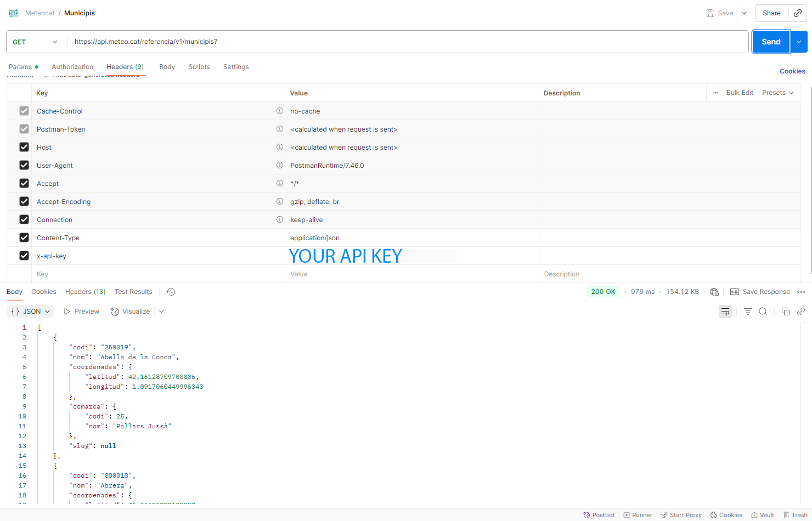Click Bulk Edit for headers
The image size is (812, 521).
740,93
